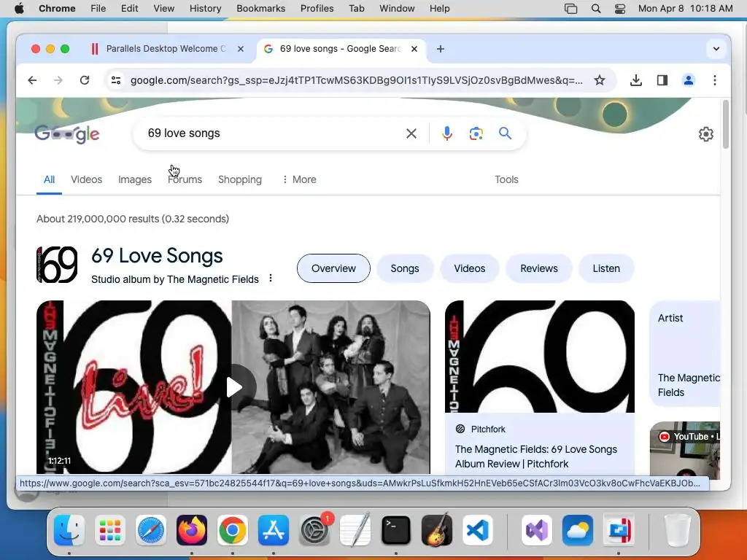Viewport: 747px width, 560px height.
Task: Open Chrome three-dot menu
Action: coord(715,80)
